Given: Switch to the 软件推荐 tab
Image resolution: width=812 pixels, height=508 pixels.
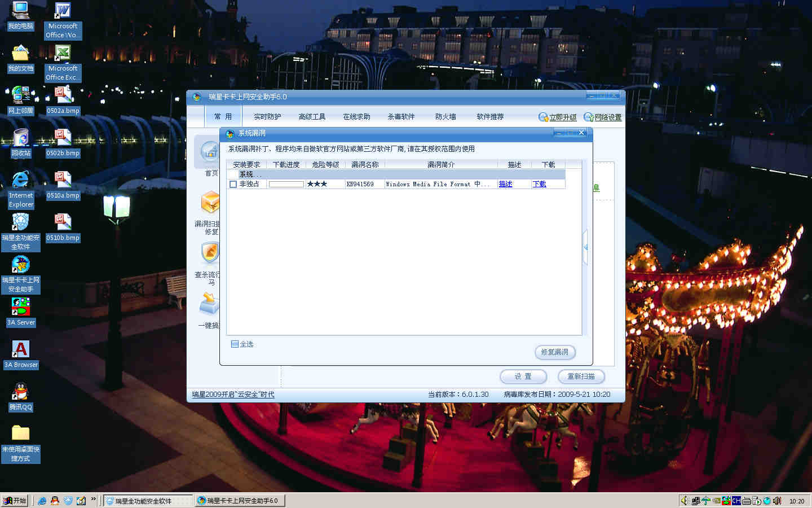Looking at the screenshot, I should pyautogui.click(x=490, y=117).
